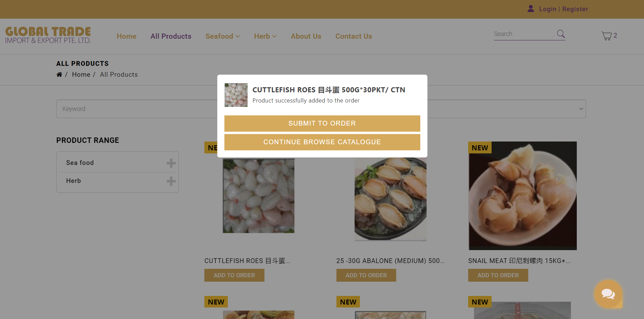Click the cuttlefish roes popup thumbnail

[236, 95]
